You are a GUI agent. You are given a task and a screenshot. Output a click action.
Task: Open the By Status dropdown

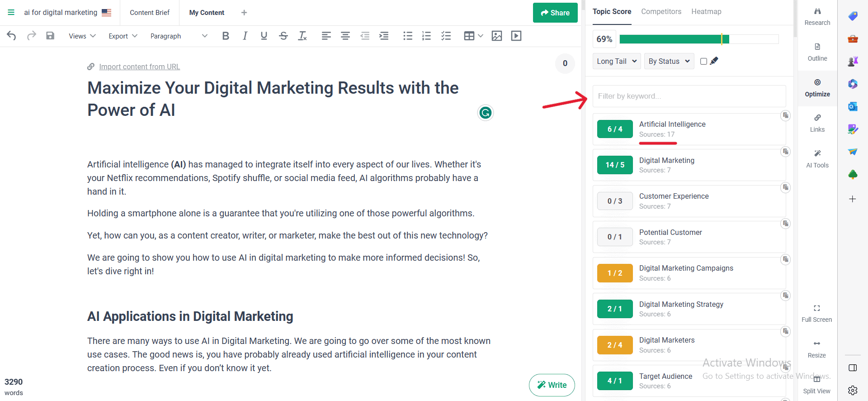point(669,61)
